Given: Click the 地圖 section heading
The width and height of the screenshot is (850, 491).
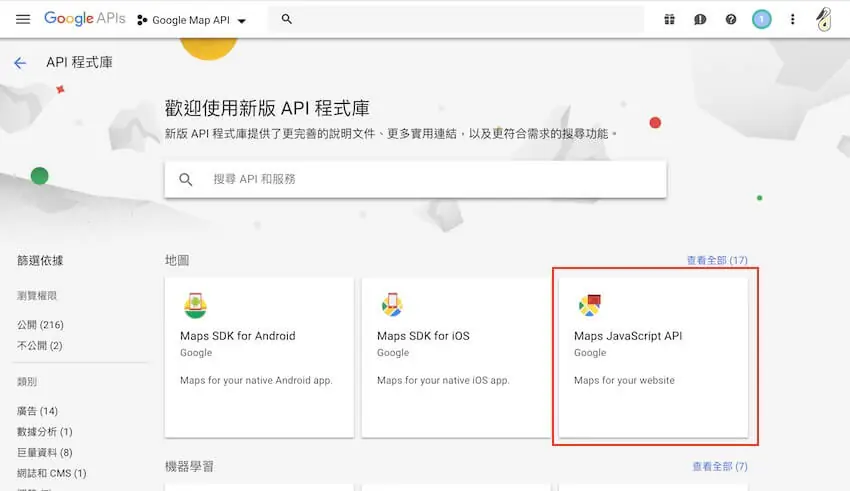Looking at the screenshot, I should tap(177, 260).
